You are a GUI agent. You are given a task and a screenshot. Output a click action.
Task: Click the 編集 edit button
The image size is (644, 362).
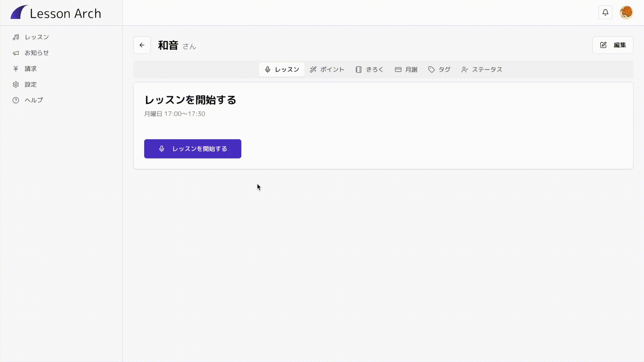coord(613,45)
